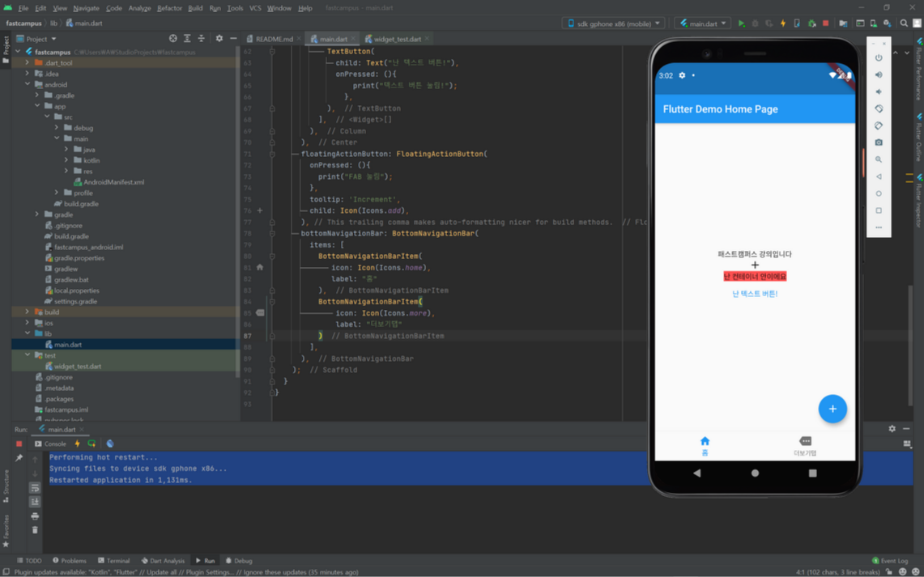Open emulator extended controls (three dots)
924x577 pixels.
coord(879,227)
